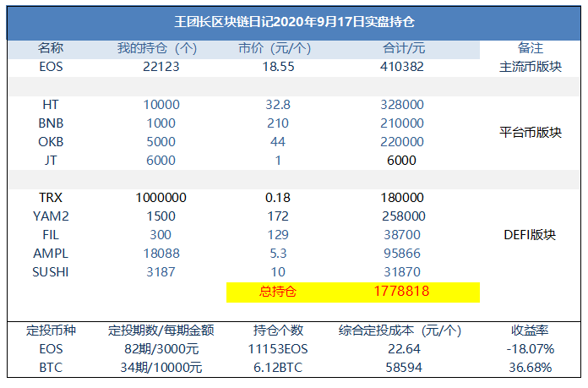Screen dimensions: 588x388
Task: Click the 主流币版块 note cell
Action: 531,67
